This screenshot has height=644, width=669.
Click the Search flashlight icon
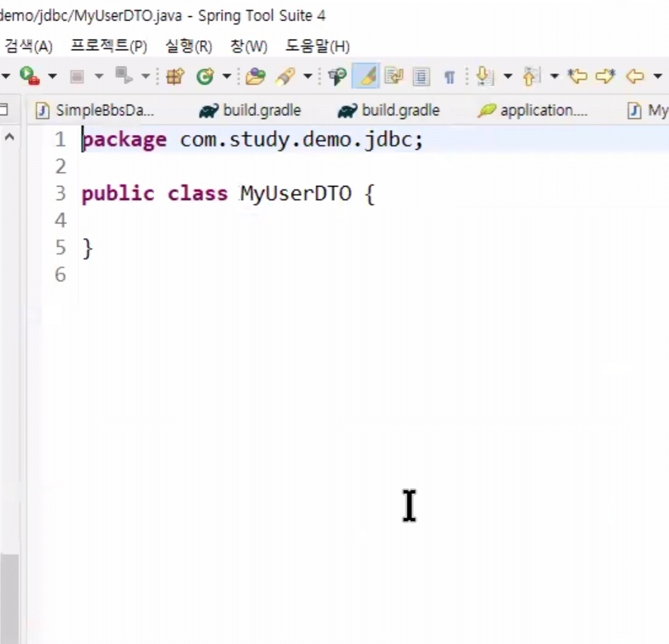[x=337, y=76]
